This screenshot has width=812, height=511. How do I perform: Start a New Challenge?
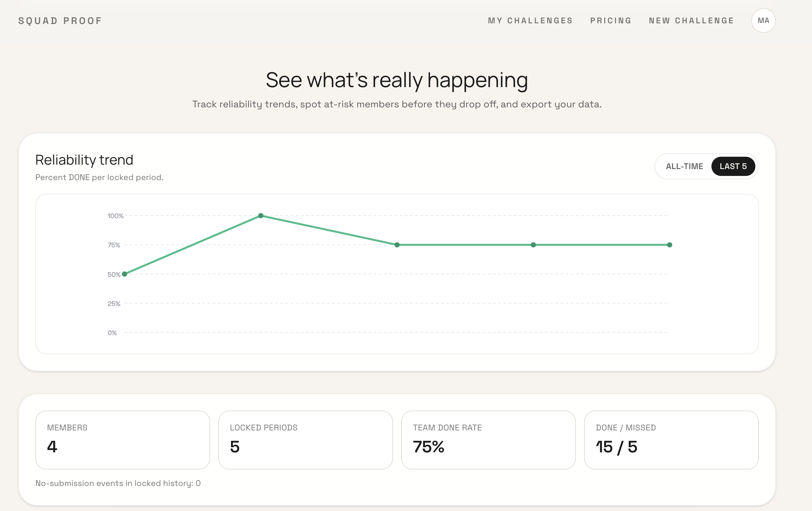(691, 21)
